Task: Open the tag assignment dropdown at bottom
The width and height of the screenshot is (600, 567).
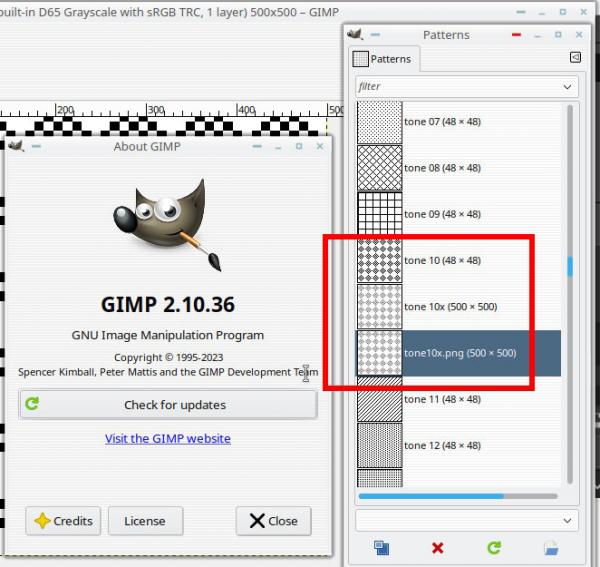Action: click(x=466, y=520)
